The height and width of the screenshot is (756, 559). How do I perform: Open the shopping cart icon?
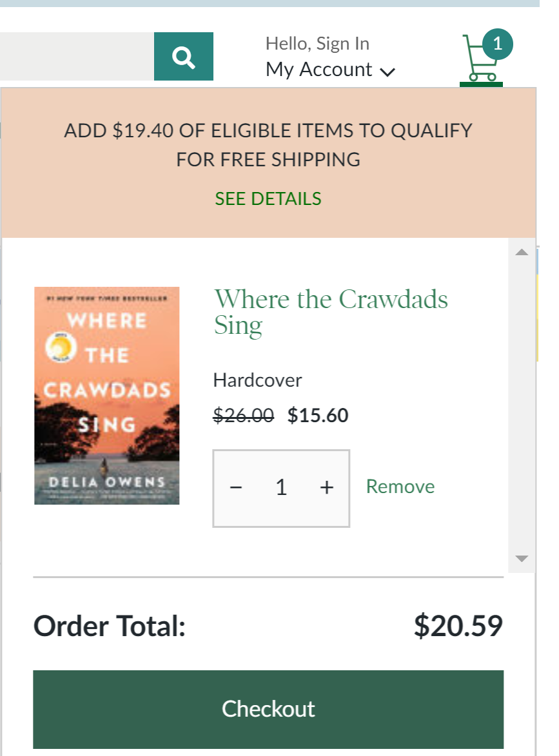click(x=479, y=59)
